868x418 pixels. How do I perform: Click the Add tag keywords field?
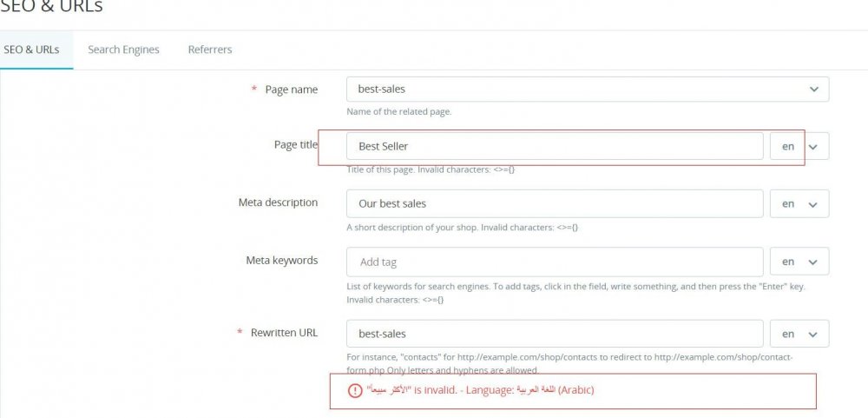tap(554, 262)
